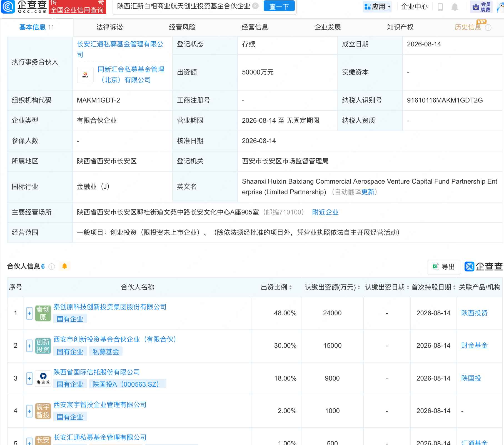This screenshot has height=445, width=504.
Task: Sort partners by 出资比例
Action: pyautogui.click(x=290, y=287)
